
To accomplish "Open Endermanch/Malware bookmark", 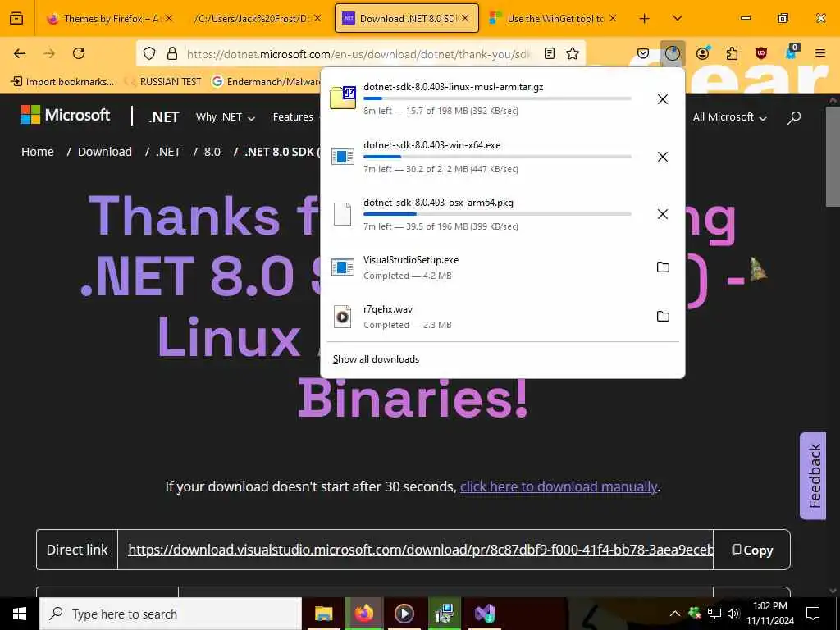I will tap(267, 81).
